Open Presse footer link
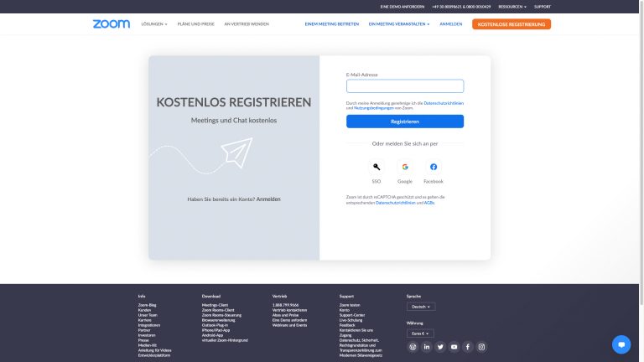The width and height of the screenshot is (644, 362). tap(143, 340)
